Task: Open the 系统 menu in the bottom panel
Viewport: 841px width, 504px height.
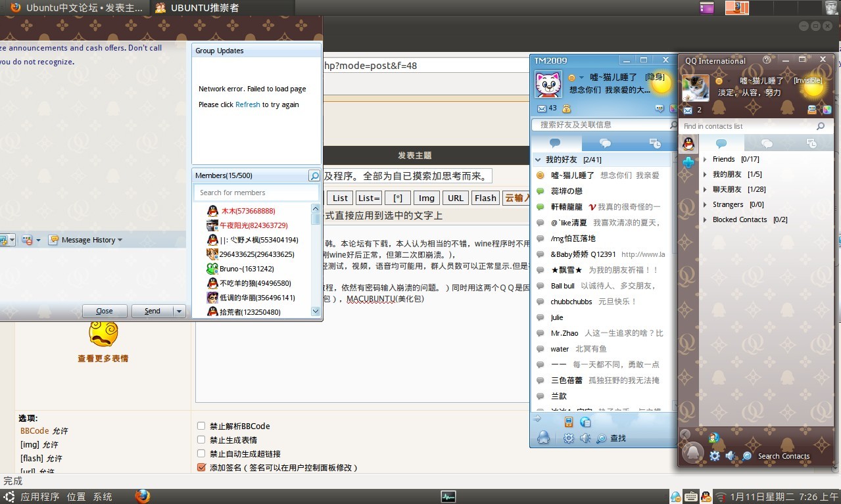Action: click(103, 497)
